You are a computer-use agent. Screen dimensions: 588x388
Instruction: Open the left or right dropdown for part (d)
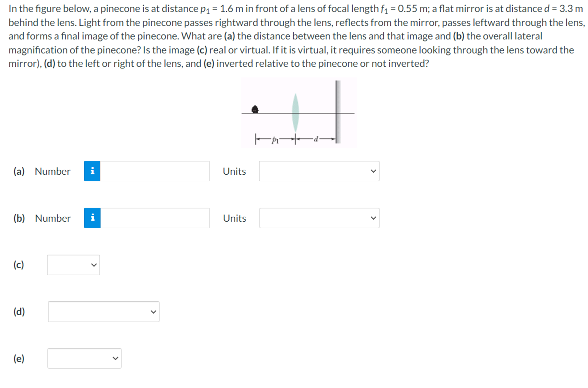click(x=103, y=311)
